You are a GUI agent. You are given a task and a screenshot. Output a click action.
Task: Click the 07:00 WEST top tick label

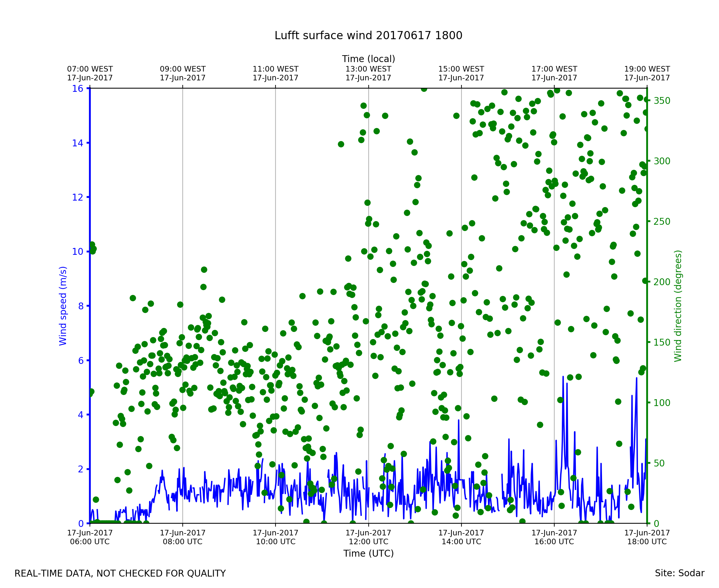click(x=90, y=73)
